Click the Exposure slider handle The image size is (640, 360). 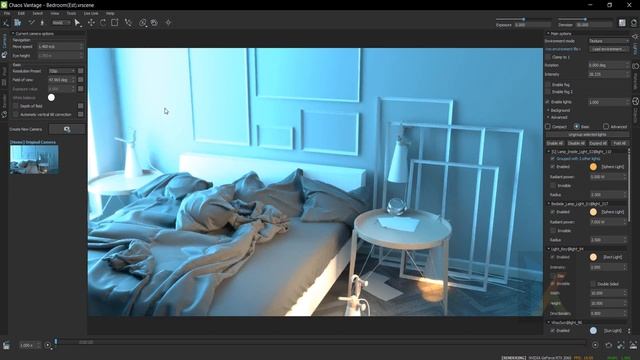click(x=524, y=19)
